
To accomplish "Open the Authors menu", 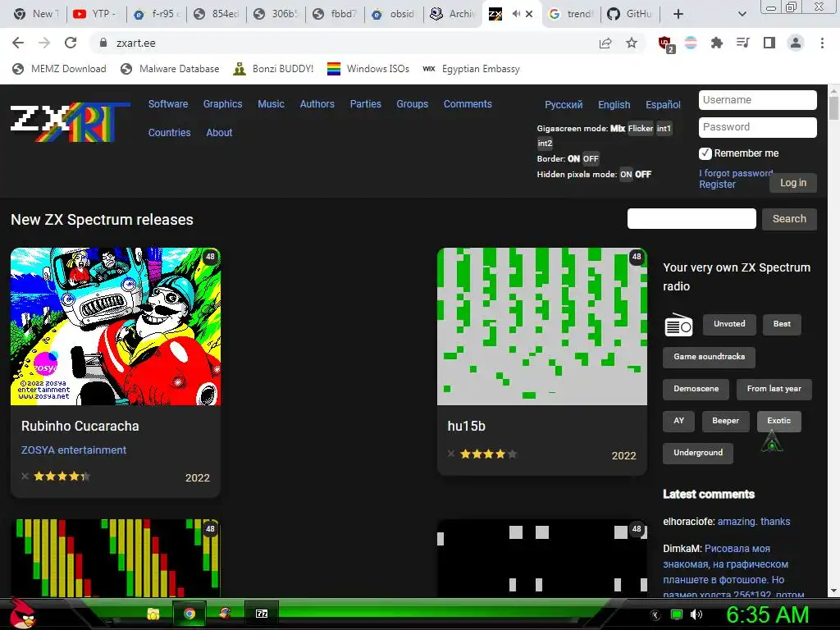I will [317, 104].
